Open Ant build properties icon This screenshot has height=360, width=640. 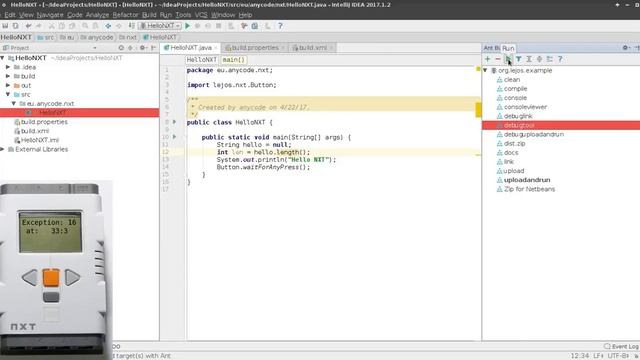click(x=550, y=59)
